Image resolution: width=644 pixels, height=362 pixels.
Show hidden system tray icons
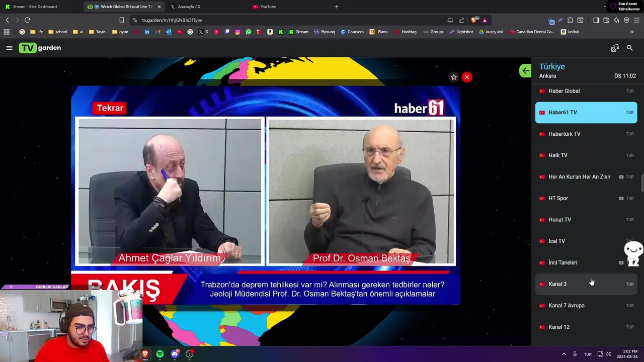click(564, 354)
